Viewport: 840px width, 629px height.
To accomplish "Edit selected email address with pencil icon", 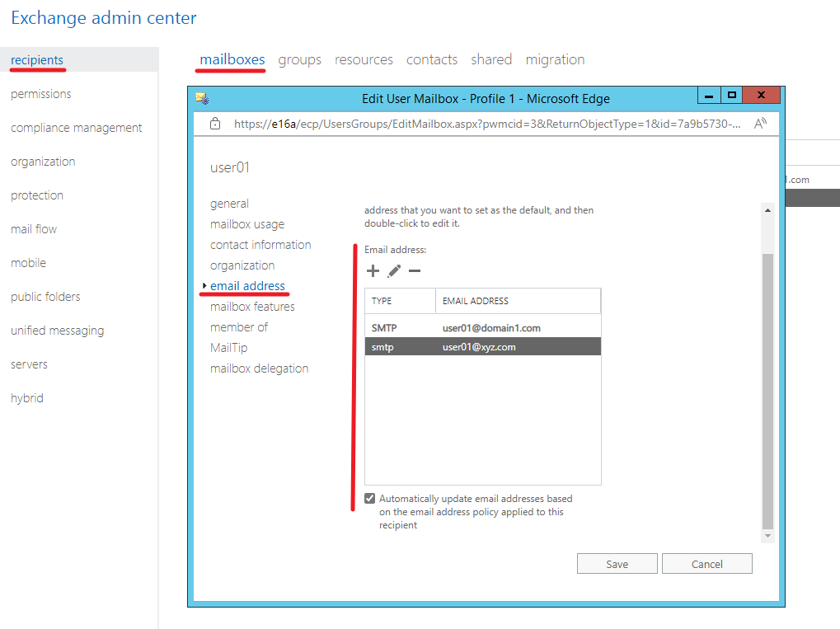I will coord(394,271).
